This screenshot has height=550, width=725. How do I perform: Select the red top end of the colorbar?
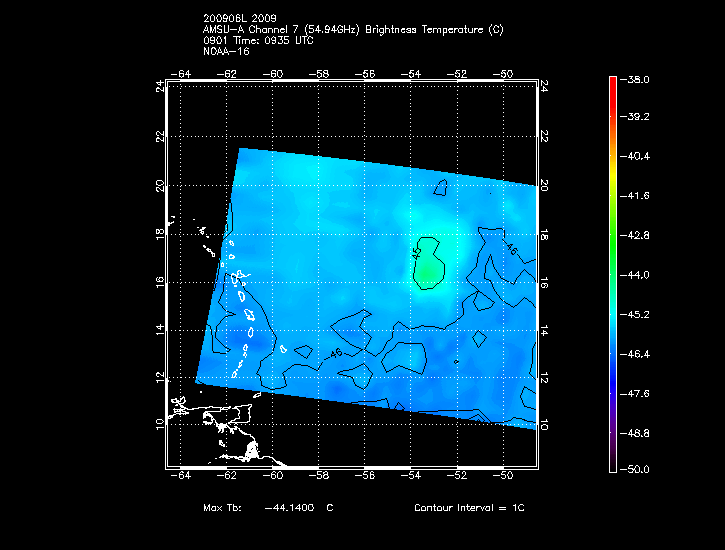pyautogui.click(x=612, y=82)
